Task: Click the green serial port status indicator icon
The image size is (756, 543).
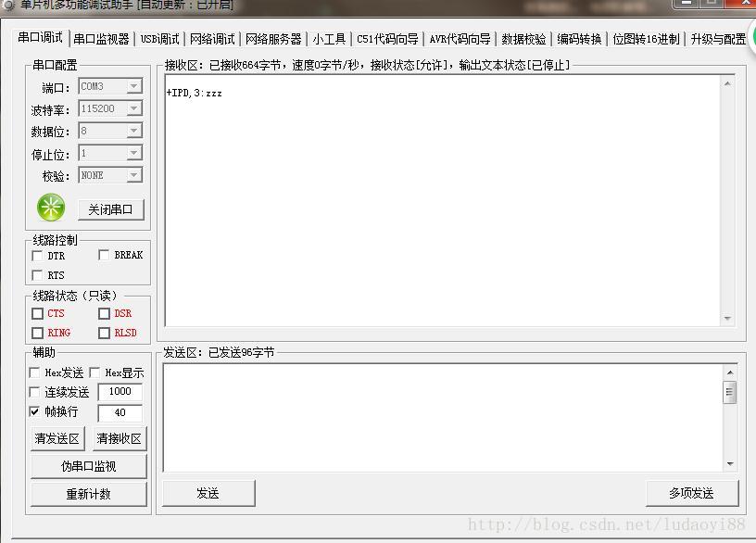Action: (51, 208)
